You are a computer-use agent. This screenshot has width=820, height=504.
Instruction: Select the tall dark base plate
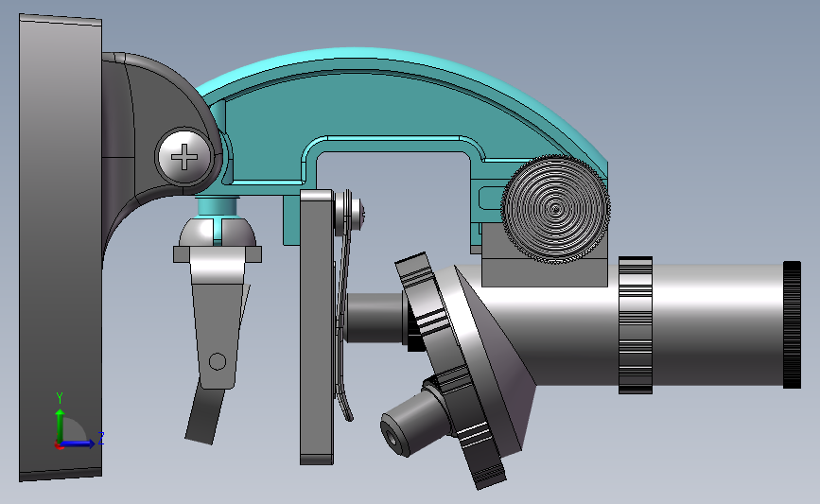(61, 248)
